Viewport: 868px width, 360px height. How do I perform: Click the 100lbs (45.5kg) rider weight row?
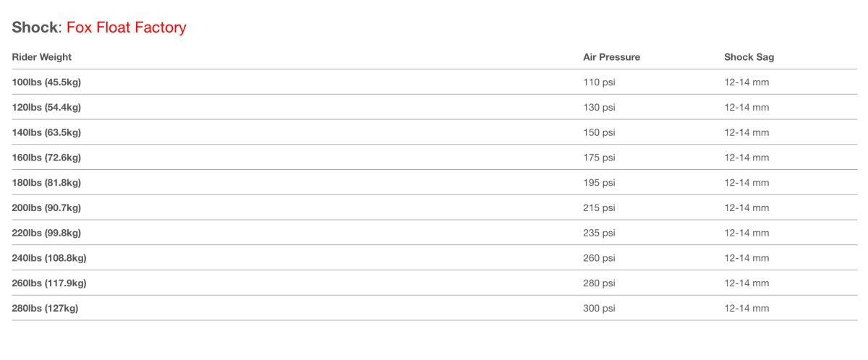[x=46, y=82]
